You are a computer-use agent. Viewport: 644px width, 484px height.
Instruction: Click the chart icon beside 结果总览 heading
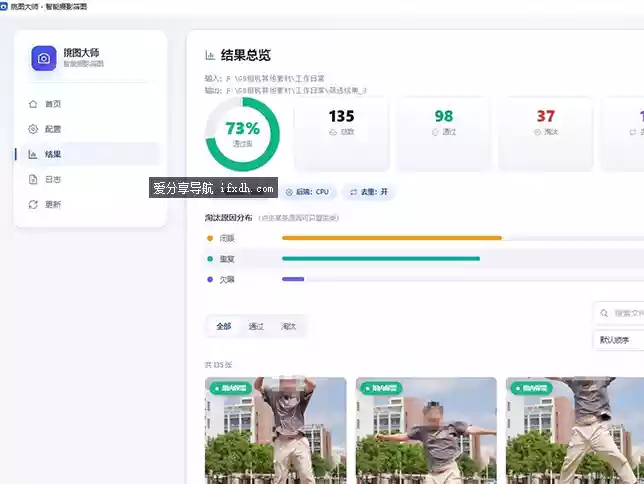click(210, 55)
